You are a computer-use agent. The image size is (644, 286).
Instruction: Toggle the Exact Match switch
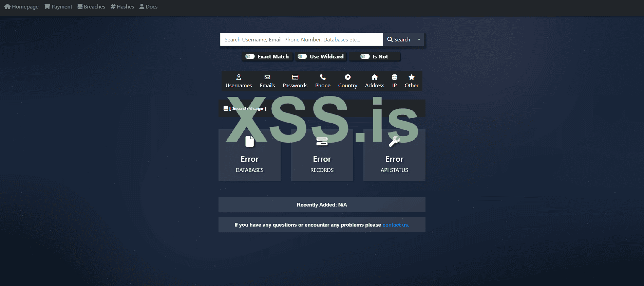click(x=250, y=56)
